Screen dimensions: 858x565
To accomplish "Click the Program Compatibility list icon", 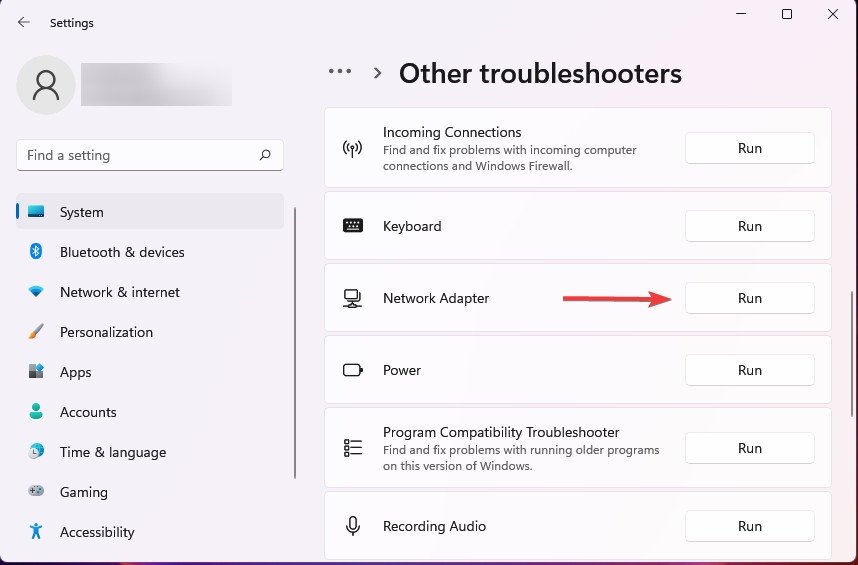I will click(x=352, y=447).
